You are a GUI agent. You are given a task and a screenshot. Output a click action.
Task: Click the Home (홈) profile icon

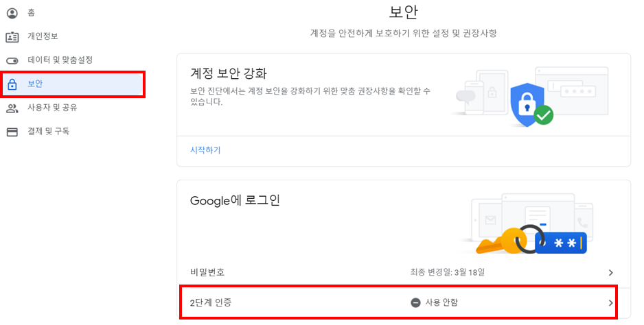[12, 13]
